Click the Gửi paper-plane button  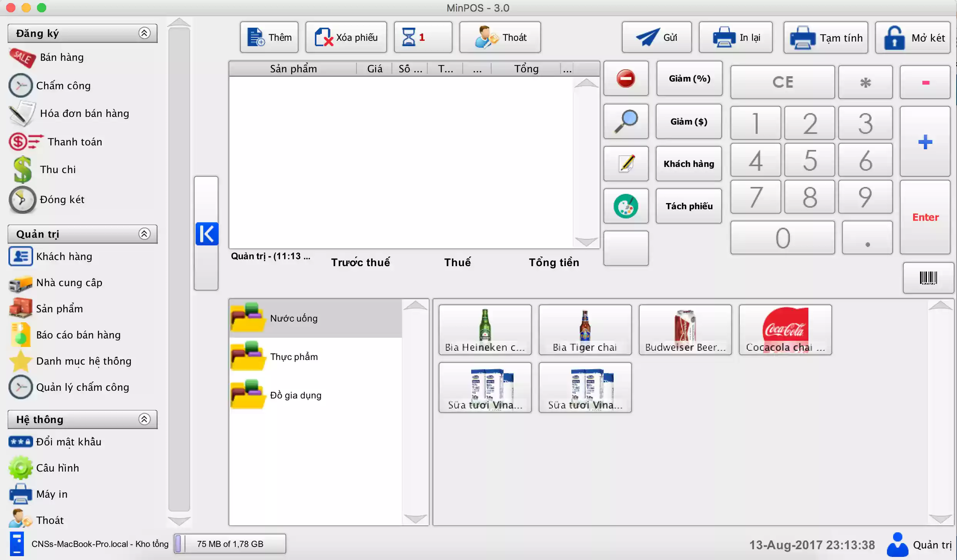point(656,37)
